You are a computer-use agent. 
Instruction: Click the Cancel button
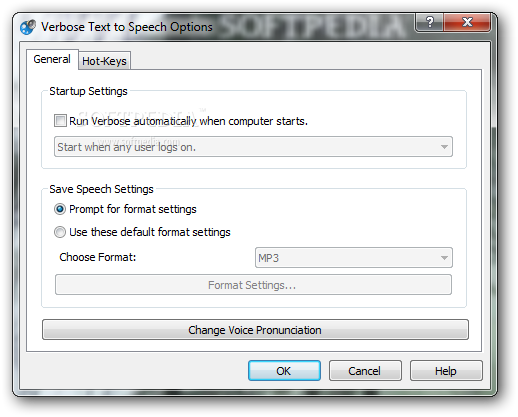(365, 371)
